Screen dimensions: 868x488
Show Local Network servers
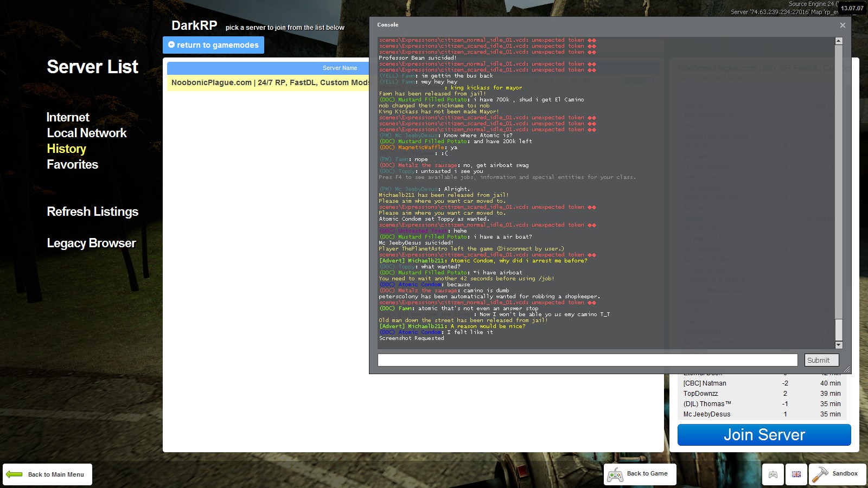coord(87,133)
